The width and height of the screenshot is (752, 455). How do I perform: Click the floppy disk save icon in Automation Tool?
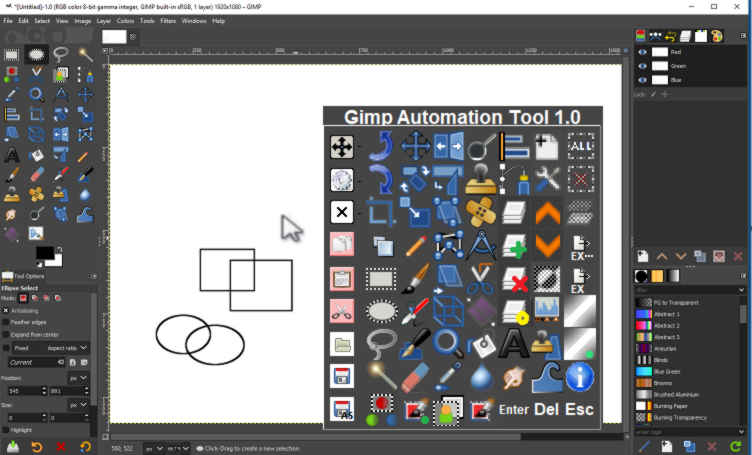(342, 376)
